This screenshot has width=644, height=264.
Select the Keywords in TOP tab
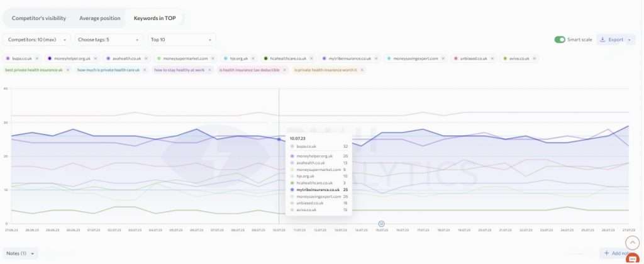(x=155, y=18)
